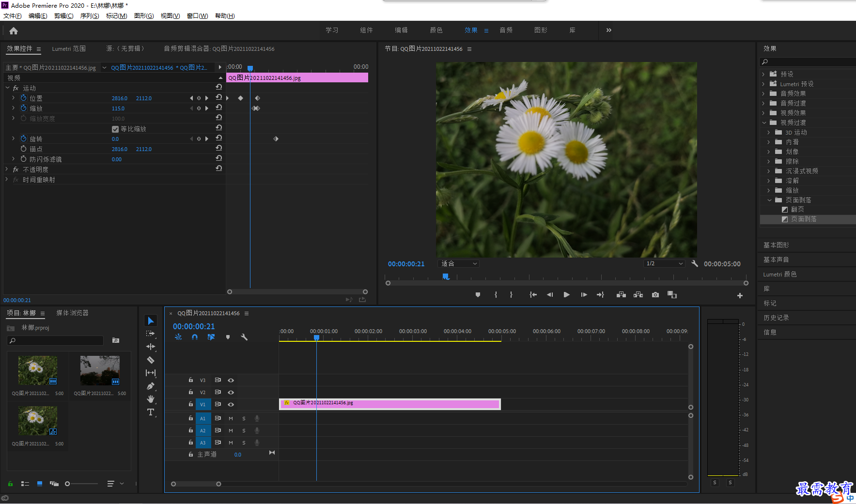Open the 历史记录 panel
Image resolution: width=856 pixels, height=504 pixels.
776,318
